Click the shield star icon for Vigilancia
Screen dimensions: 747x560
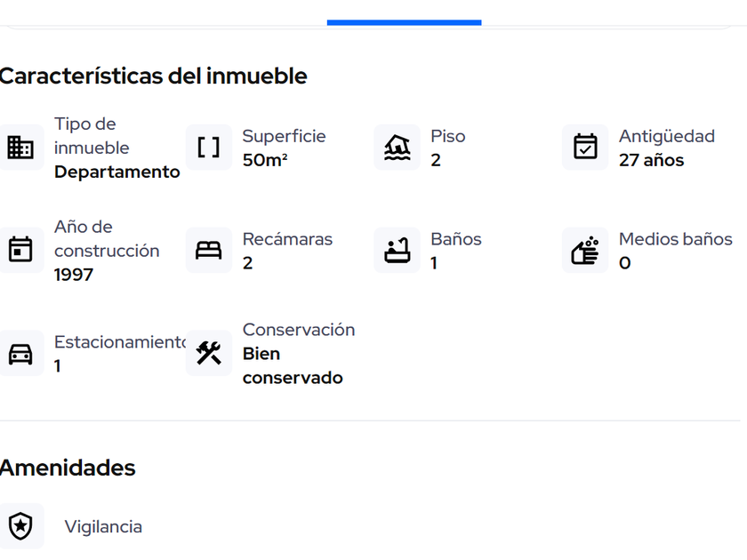pyautogui.click(x=20, y=527)
